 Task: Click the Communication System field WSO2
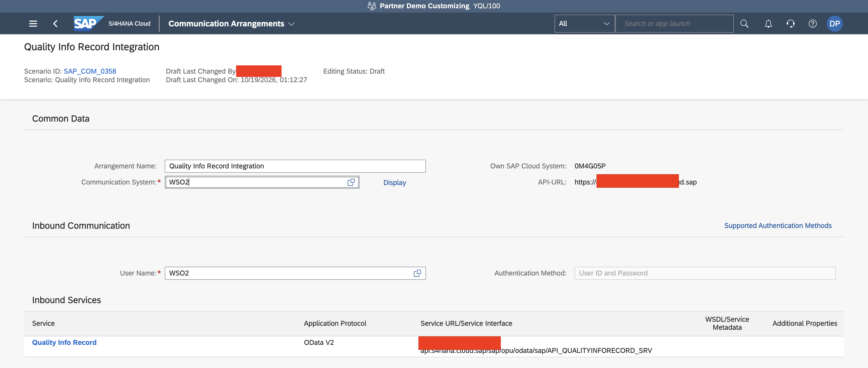click(262, 182)
